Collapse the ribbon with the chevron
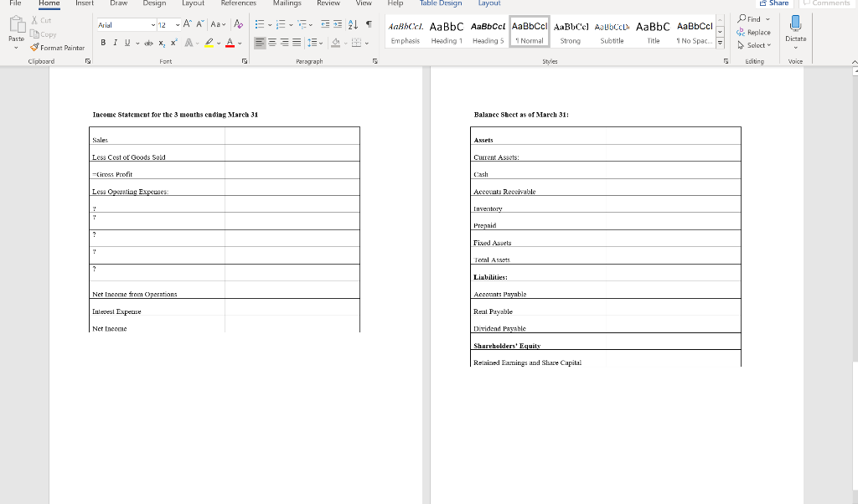 click(854, 62)
